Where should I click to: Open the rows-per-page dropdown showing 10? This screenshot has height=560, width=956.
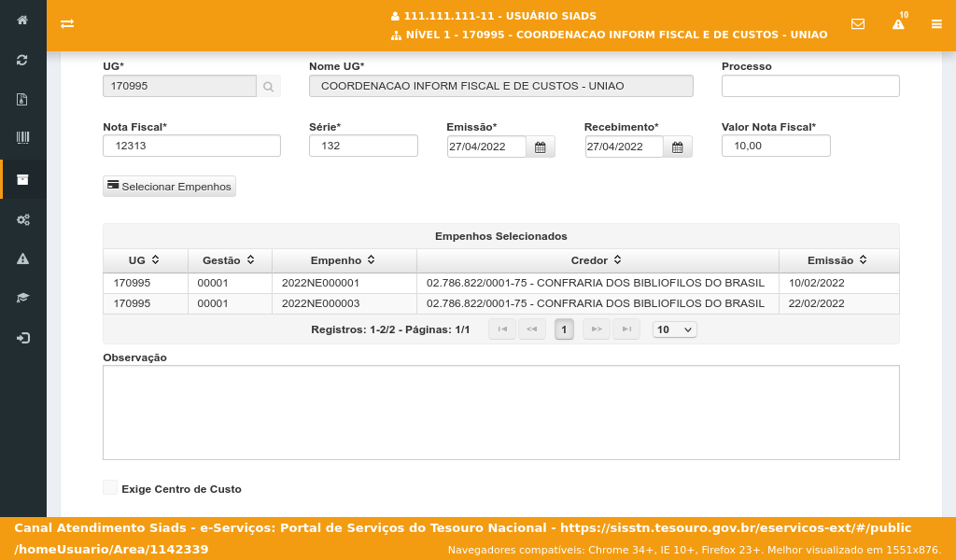point(674,329)
